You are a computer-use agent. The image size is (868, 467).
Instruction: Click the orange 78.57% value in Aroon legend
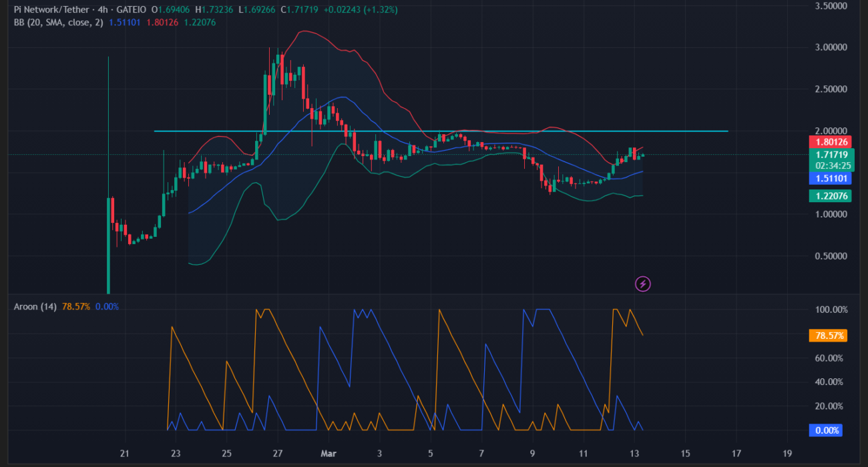tap(75, 306)
